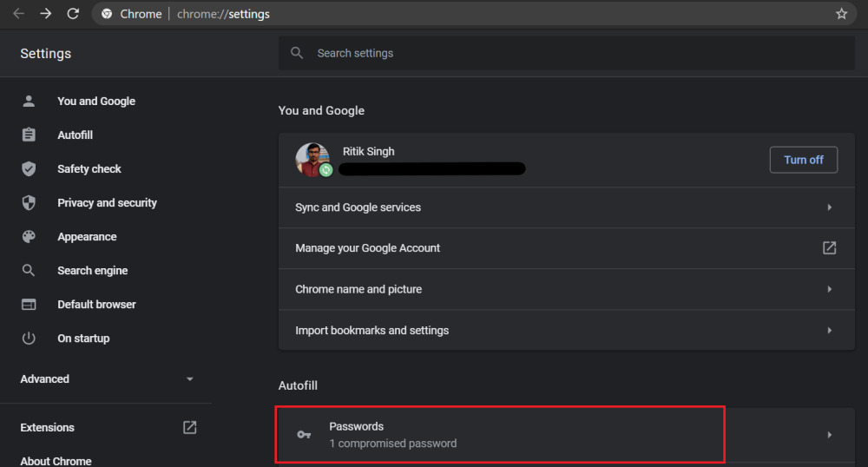Select Appearance in sidebar
868x467 pixels.
[87, 237]
